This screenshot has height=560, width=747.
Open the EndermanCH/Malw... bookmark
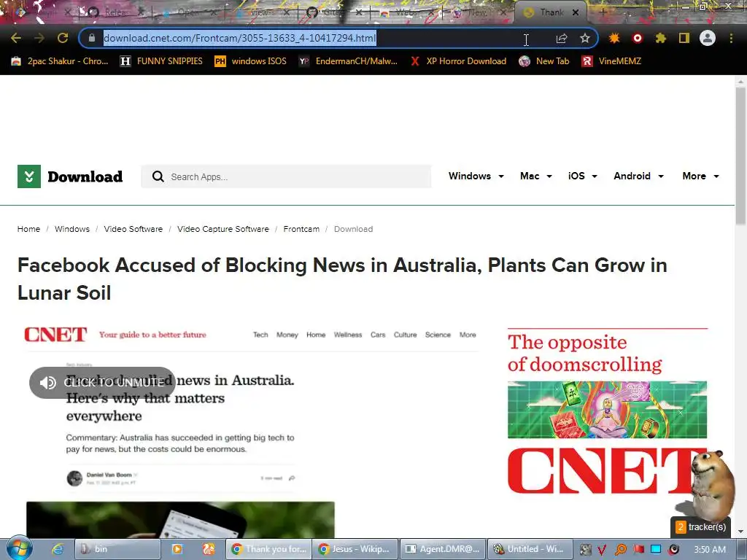(x=348, y=61)
